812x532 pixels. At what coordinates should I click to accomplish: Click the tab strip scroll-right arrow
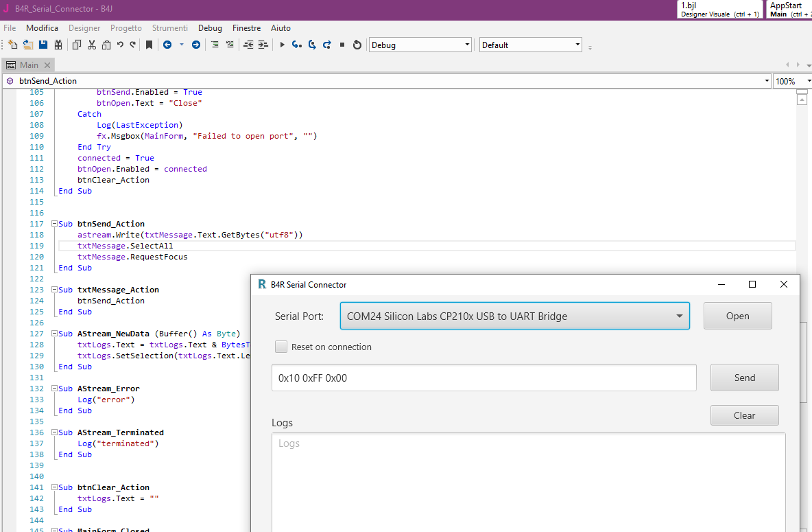click(798, 65)
